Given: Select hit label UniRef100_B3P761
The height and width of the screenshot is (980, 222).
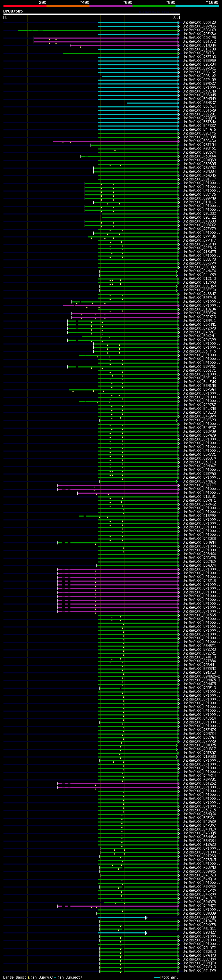Looking at the screenshot, I should (199, 367).
